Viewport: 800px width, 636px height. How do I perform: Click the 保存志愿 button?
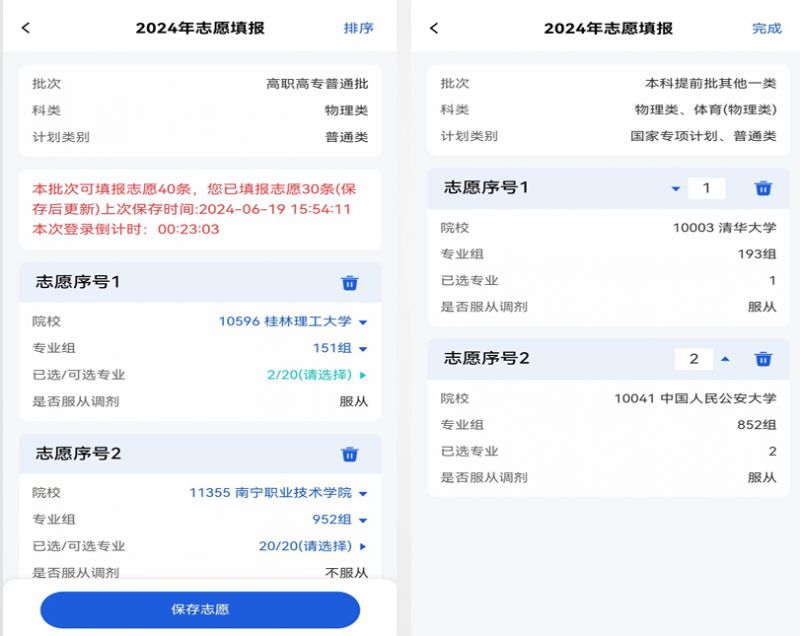(200, 609)
